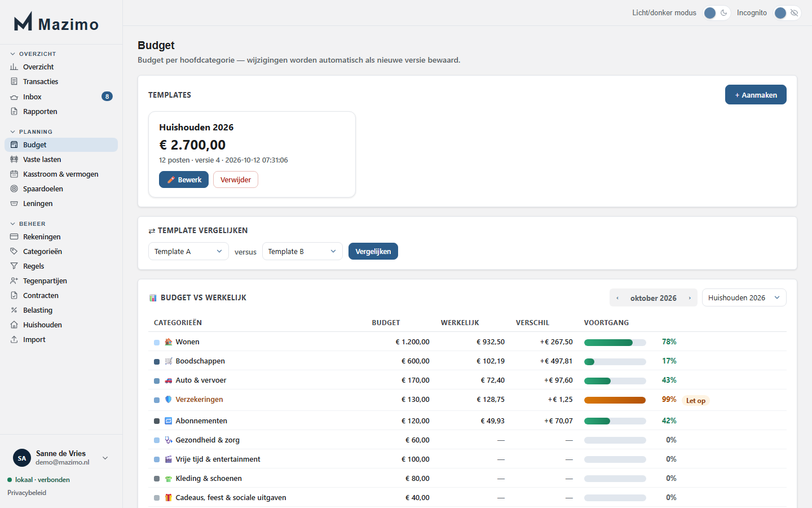Open the Privacybeleid link
Viewport: 812px width, 508px height.
coord(27,493)
